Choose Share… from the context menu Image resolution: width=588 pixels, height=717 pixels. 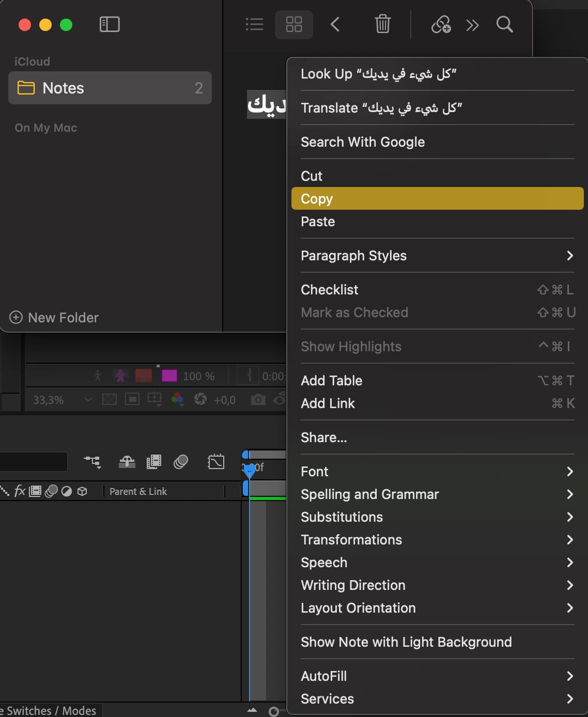pos(437,438)
